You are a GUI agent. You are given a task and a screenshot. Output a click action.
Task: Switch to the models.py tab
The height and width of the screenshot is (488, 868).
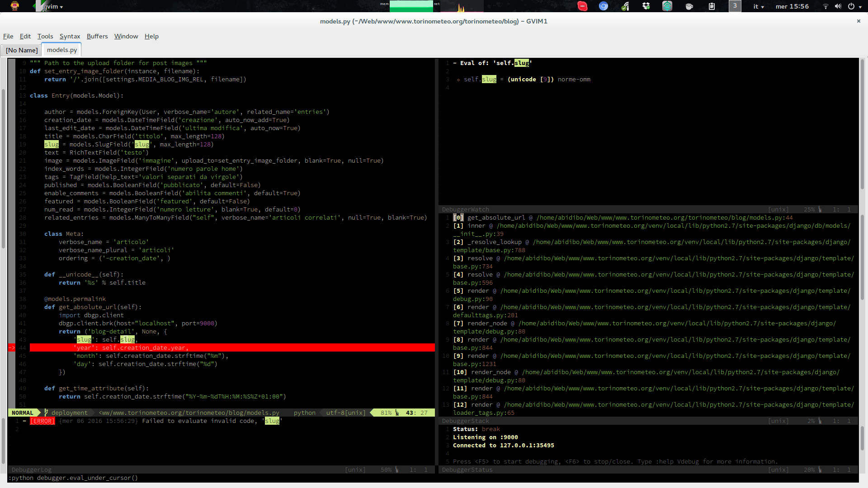point(62,50)
